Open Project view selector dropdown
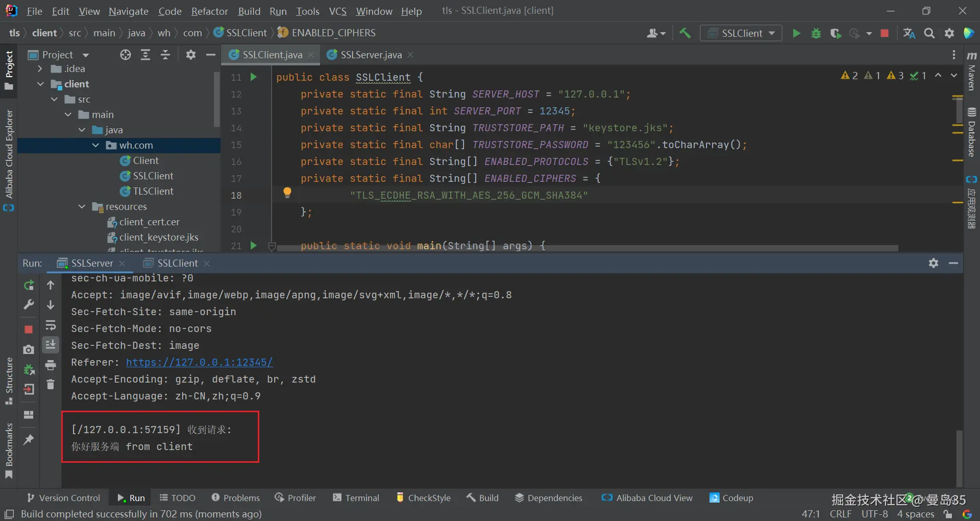This screenshot has height=521, width=980. click(x=85, y=55)
